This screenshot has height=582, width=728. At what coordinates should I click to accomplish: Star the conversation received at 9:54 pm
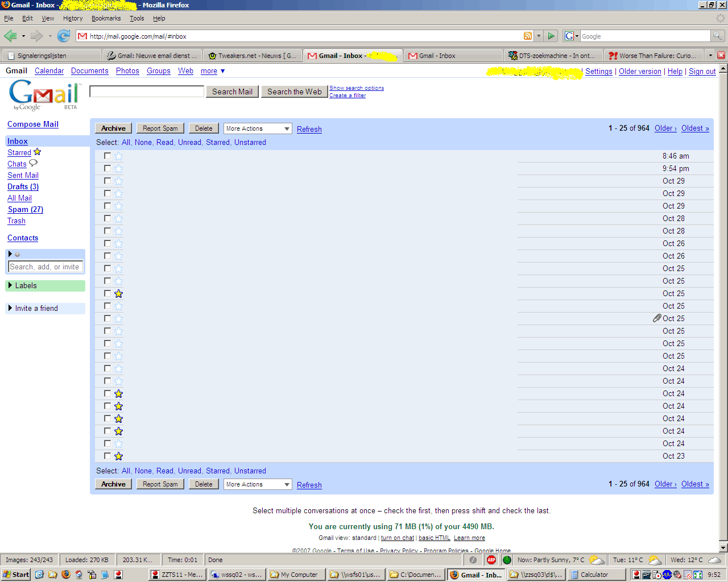(118, 168)
